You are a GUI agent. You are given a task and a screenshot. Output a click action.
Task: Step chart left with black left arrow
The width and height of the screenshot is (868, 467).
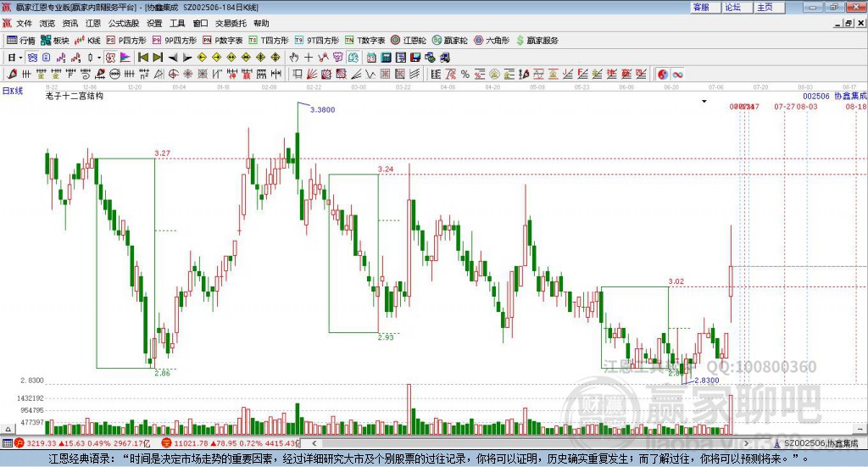[173, 58]
